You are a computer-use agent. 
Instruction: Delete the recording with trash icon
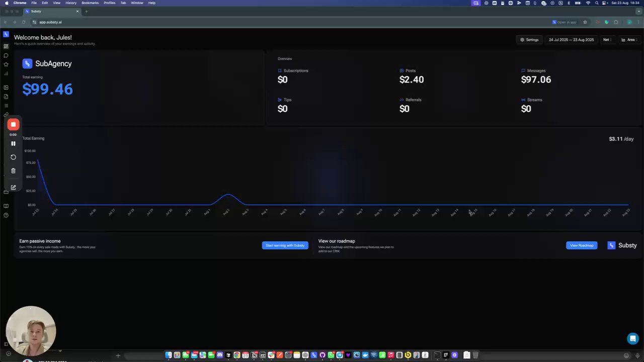14,171
